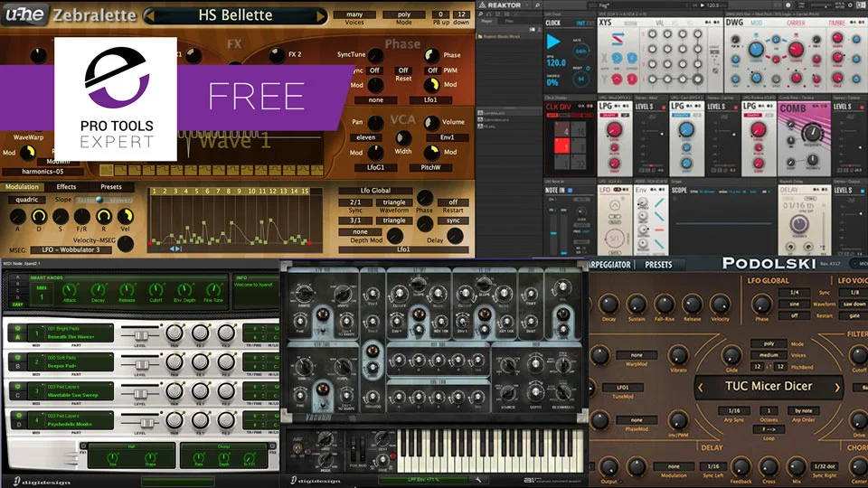
Task: Click the first red LPG level knob
Action: tap(614, 130)
